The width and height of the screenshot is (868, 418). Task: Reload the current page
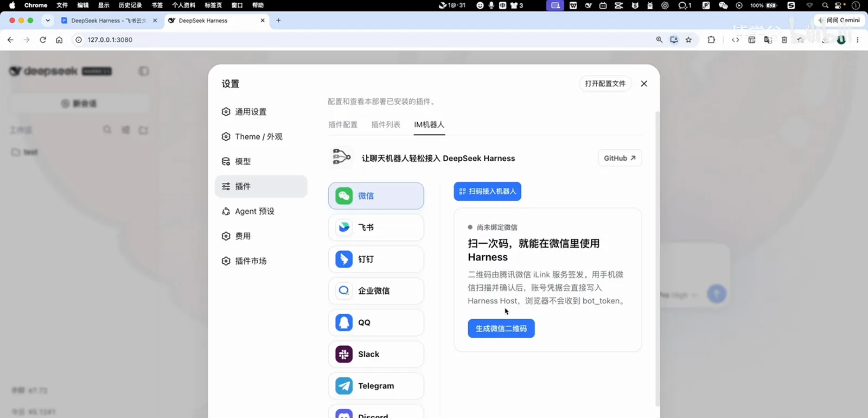(43, 40)
